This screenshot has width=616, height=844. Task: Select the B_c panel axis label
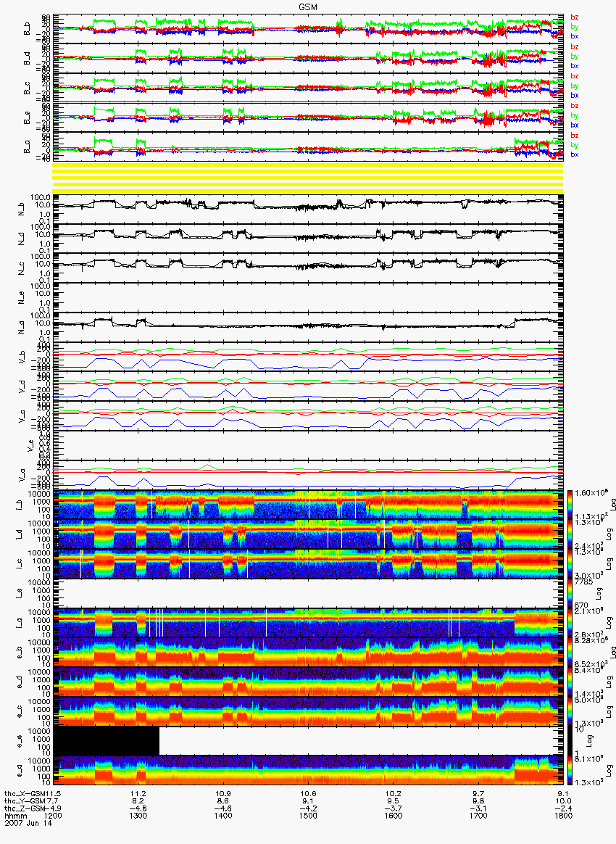point(27,88)
